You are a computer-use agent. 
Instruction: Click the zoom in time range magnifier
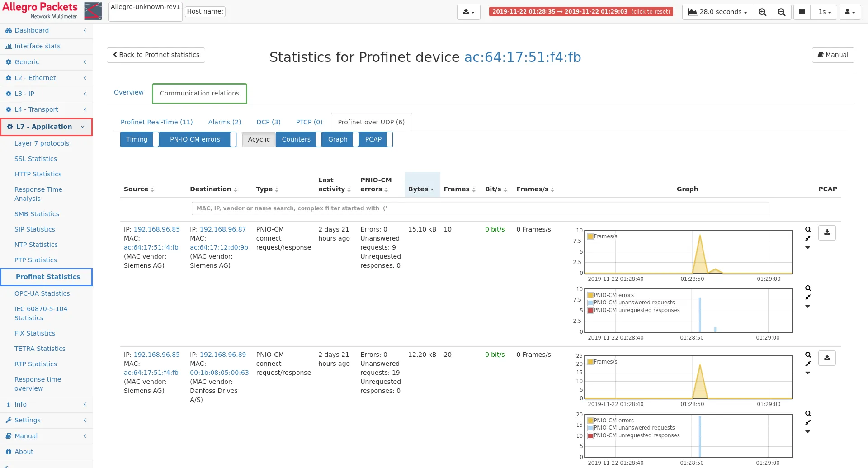pos(762,12)
